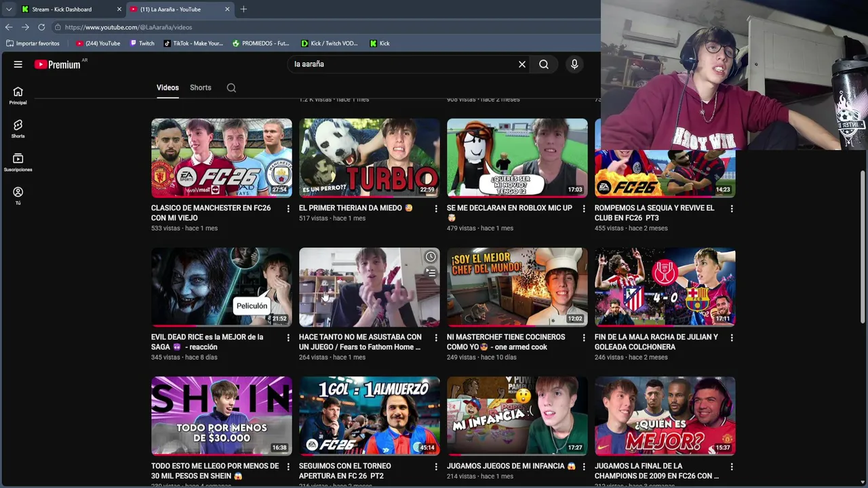
Task: Open options for HACE TANTO NO ME ASUSTABA
Action: pos(436,338)
